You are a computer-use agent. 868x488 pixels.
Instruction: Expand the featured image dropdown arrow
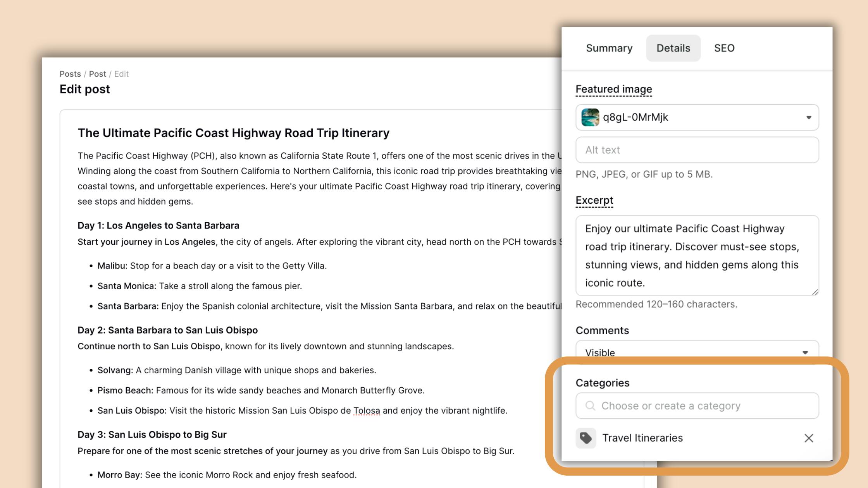(808, 117)
